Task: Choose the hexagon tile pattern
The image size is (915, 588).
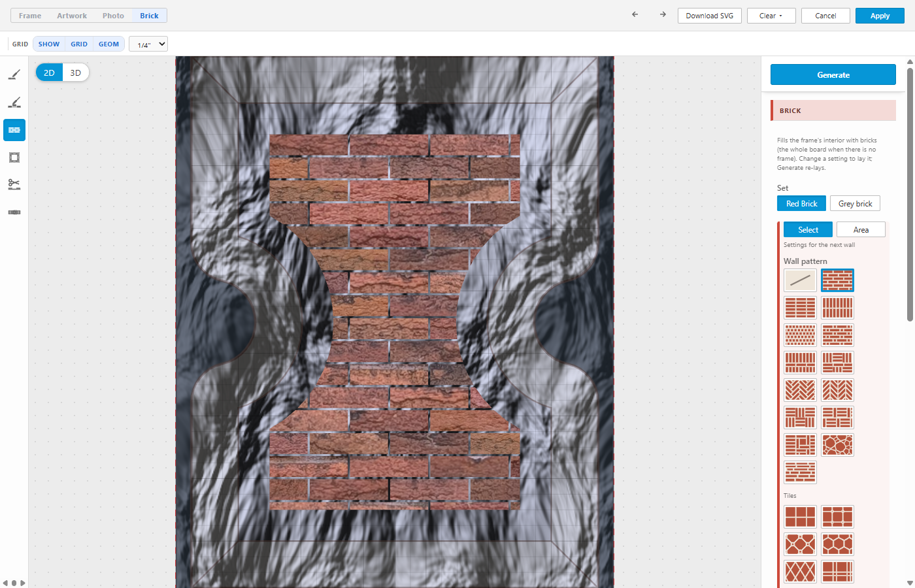Action: click(x=837, y=544)
